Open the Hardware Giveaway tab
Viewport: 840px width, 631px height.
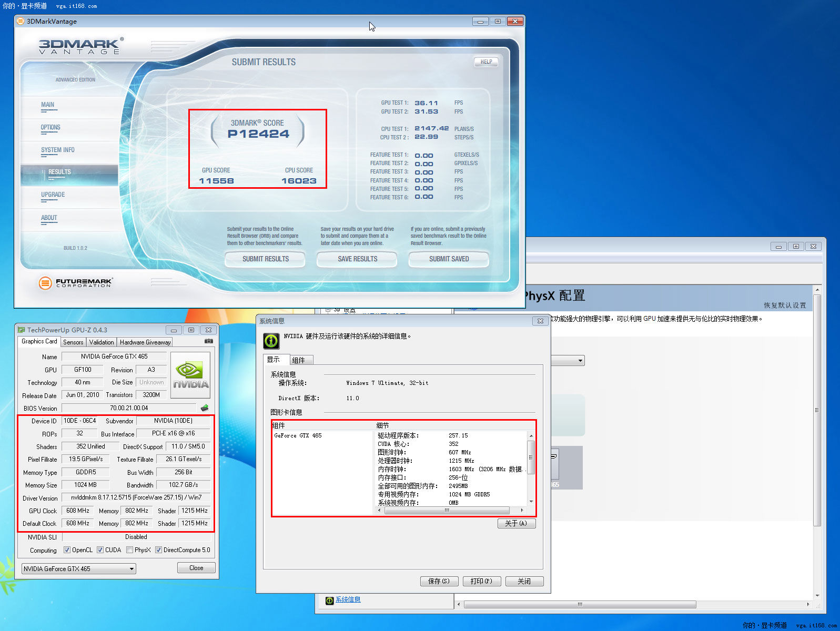coord(145,342)
